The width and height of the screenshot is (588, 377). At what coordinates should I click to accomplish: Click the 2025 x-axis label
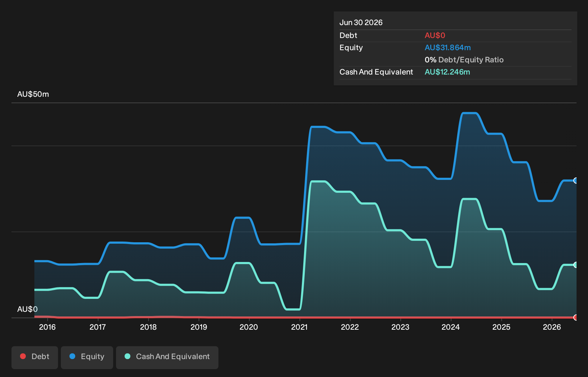coord(501,327)
